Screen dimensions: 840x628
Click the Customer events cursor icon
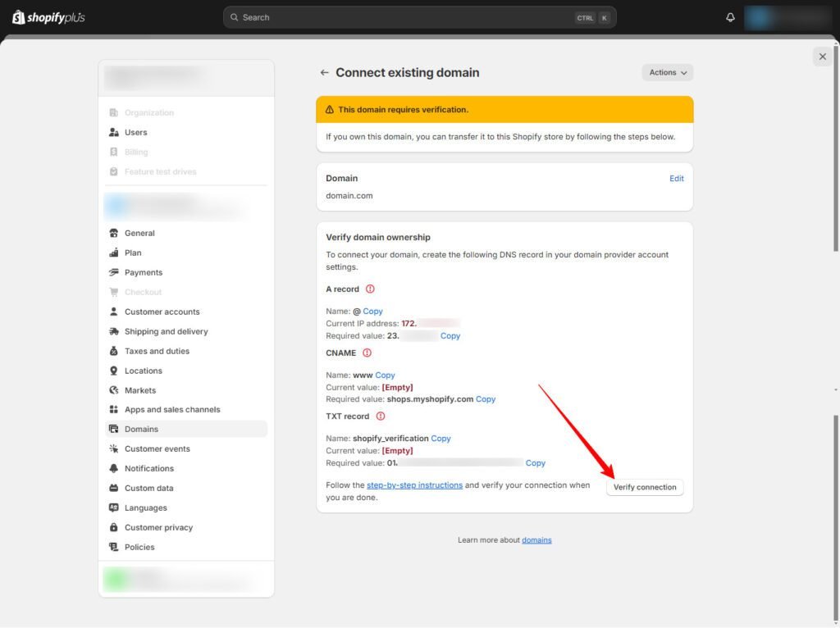[113, 448]
